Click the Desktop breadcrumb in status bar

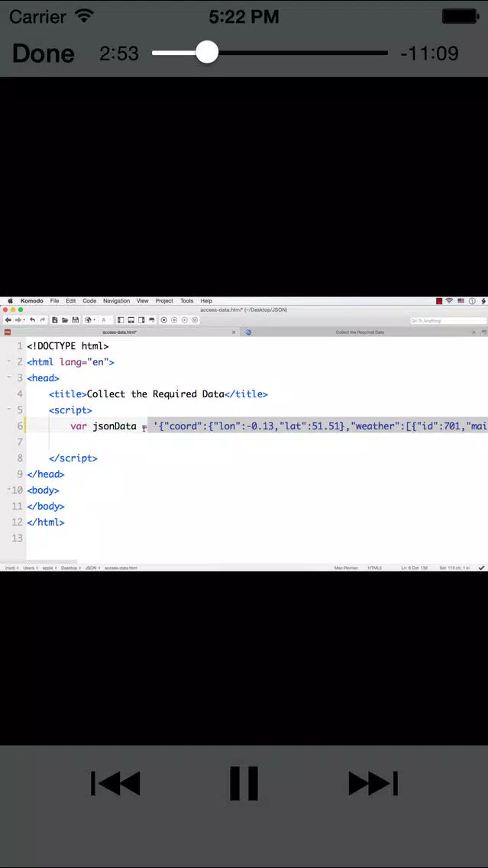69,568
